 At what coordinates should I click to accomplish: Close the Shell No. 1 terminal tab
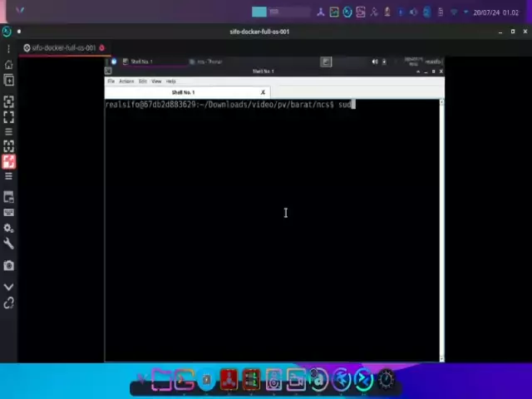tap(263, 92)
